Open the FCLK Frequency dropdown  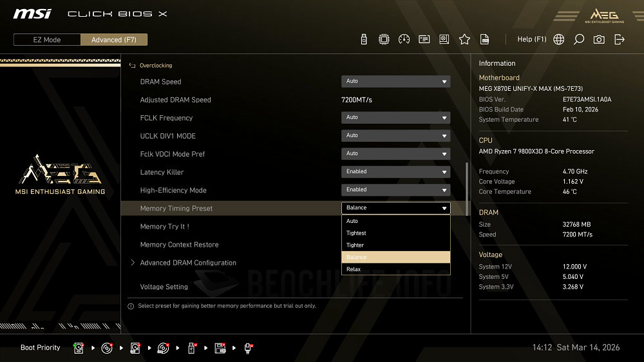pos(395,117)
